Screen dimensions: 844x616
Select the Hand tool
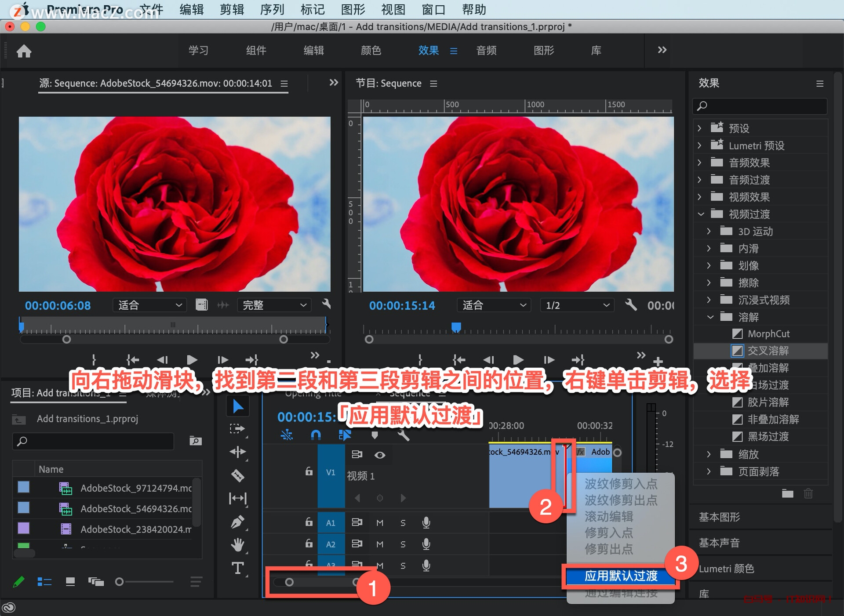coord(237,545)
